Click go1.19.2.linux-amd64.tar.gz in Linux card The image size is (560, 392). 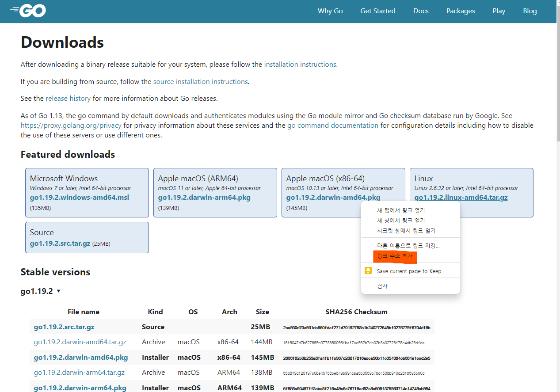[x=461, y=198]
